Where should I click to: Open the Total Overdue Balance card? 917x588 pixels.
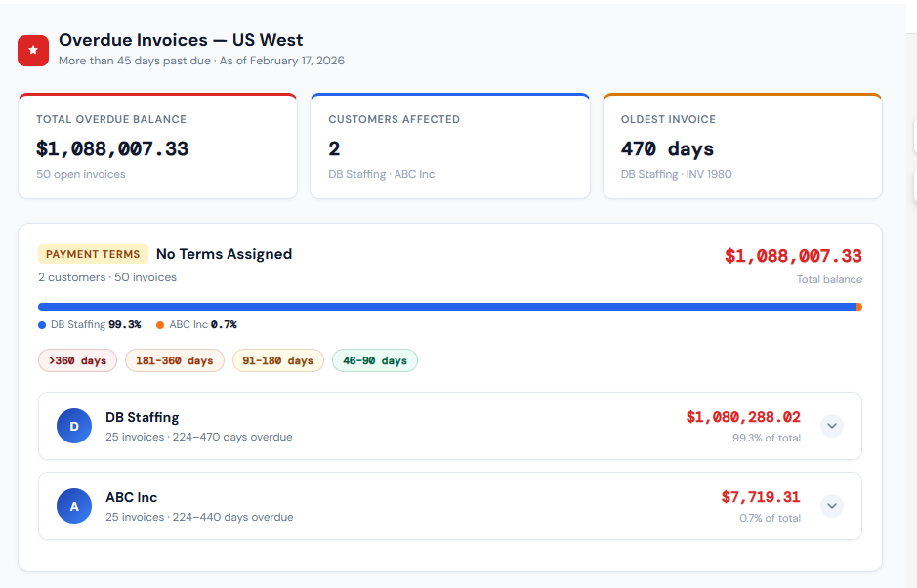click(157, 147)
